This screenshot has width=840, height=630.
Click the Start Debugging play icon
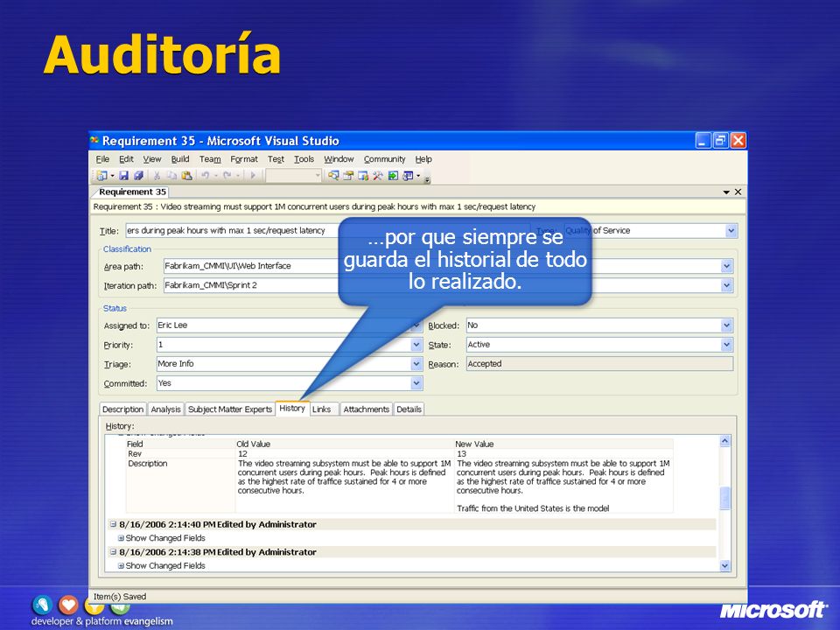point(253,175)
